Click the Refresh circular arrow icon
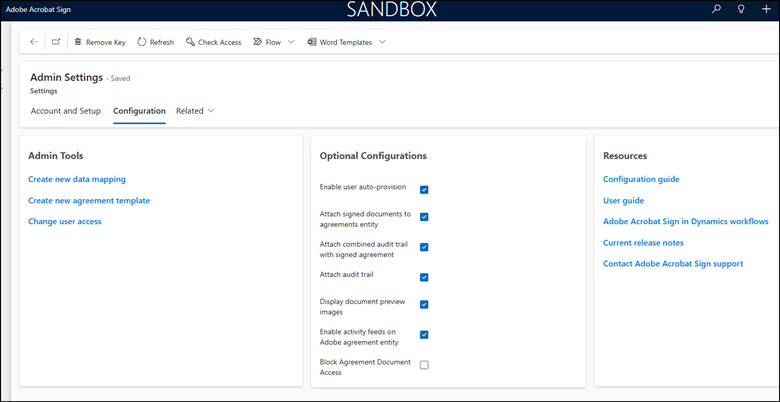The height and width of the screenshot is (402, 780). pyautogui.click(x=142, y=42)
